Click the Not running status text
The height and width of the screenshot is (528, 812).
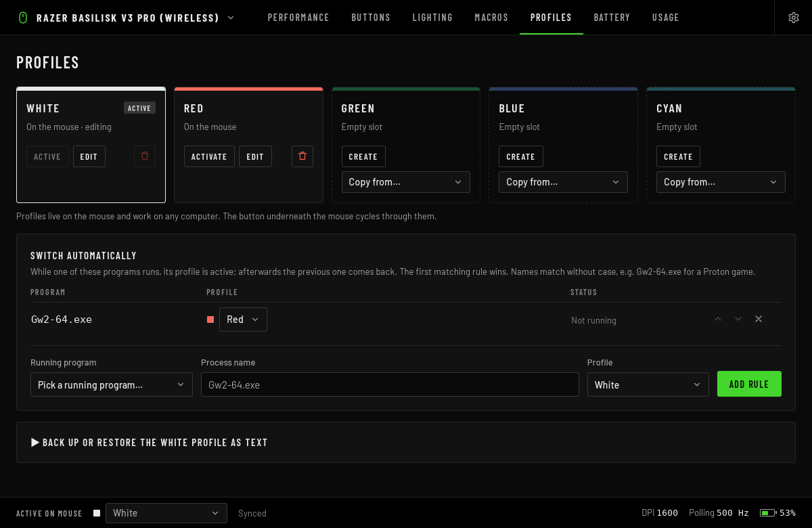593,320
